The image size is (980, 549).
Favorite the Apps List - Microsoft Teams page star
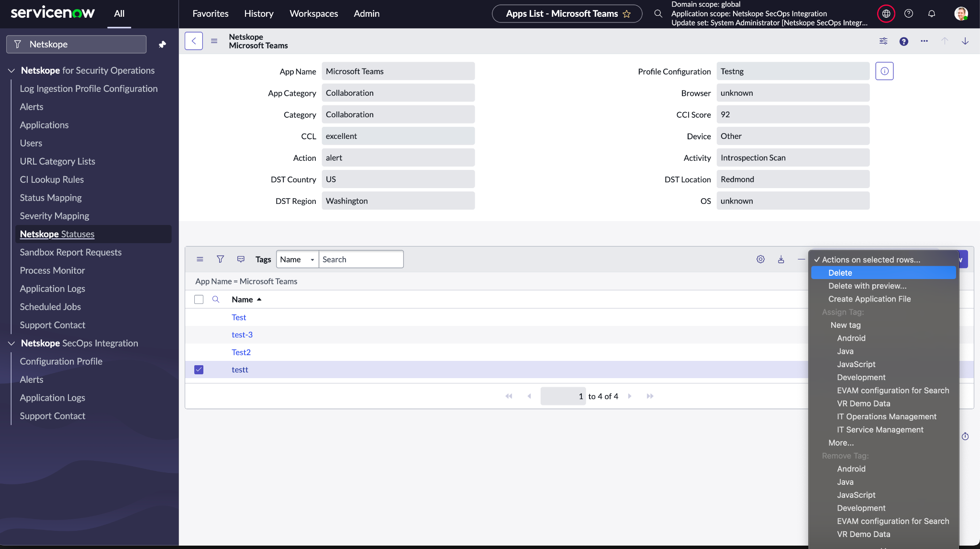point(626,14)
